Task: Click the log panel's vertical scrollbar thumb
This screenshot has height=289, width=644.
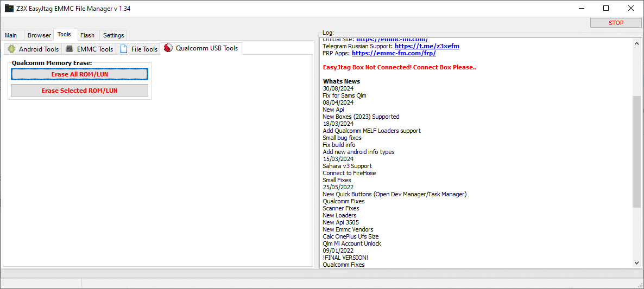Action: (637, 152)
